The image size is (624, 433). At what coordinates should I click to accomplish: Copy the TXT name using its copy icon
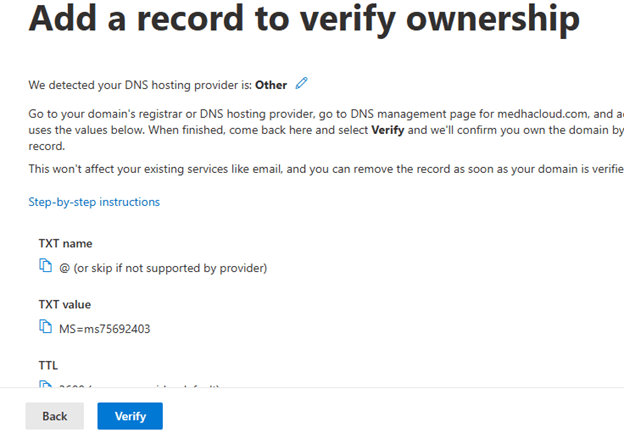pos(45,266)
